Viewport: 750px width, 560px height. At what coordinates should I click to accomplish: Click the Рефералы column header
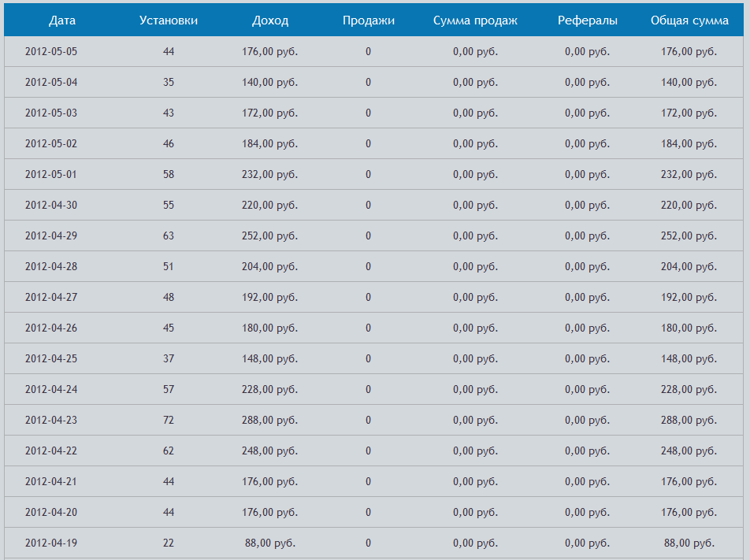coord(588,20)
